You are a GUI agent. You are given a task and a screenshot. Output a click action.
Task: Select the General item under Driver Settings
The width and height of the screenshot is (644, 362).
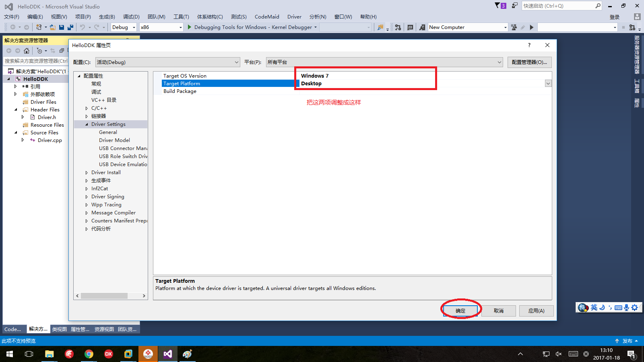pos(108,132)
